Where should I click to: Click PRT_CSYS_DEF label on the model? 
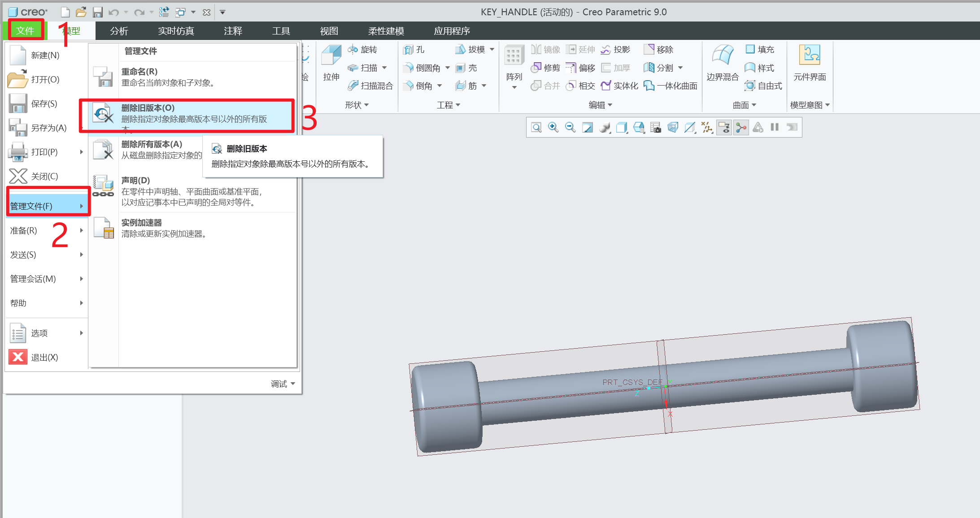(x=632, y=382)
